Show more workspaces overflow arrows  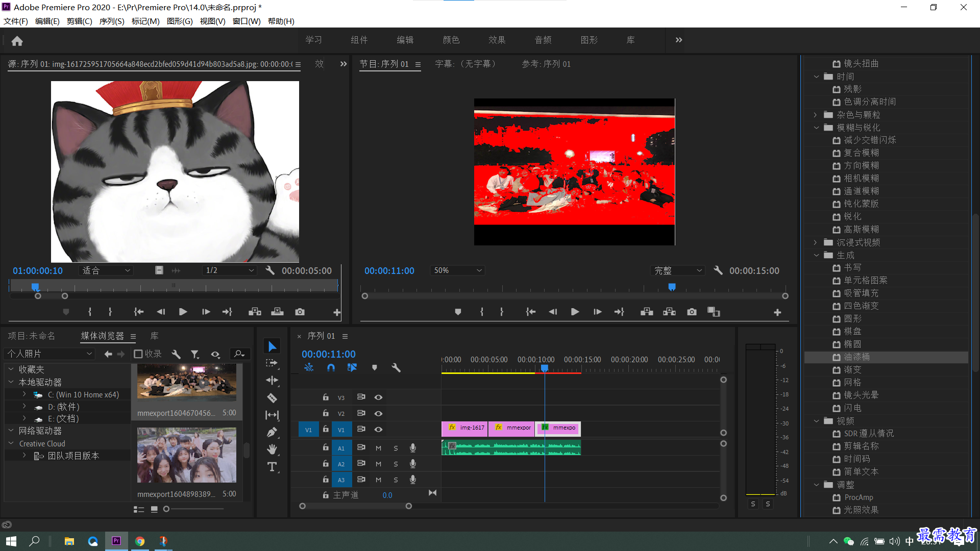click(x=679, y=40)
